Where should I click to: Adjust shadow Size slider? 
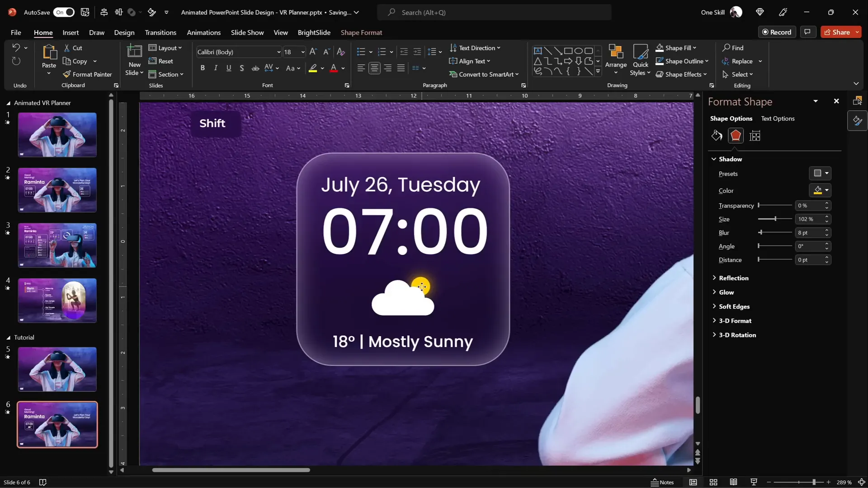coord(775,219)
